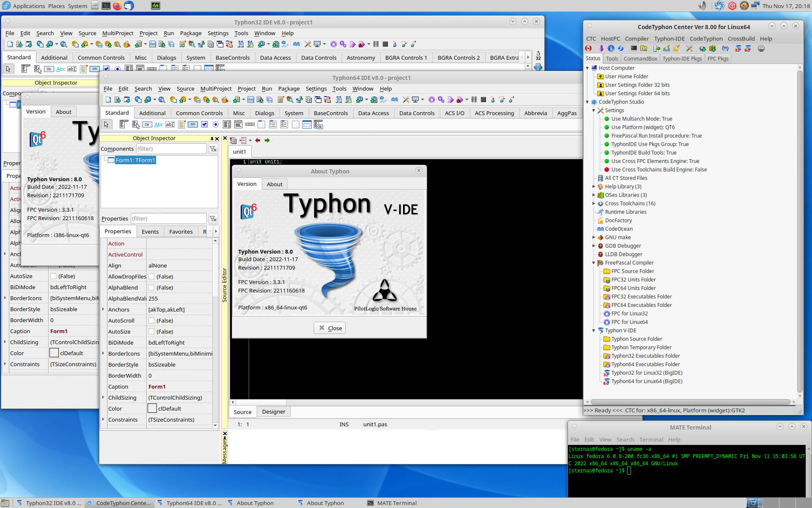Click the wrench settings icon in the CodeTyphon Center toolbar
Viewport: 812px width, 508px height.
point(689,48)
